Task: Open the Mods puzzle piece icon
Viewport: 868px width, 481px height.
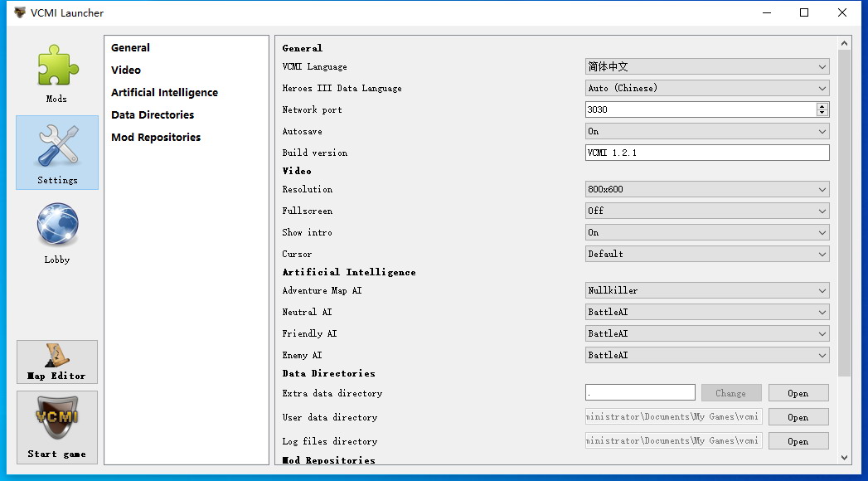Action: click(57, 66)
